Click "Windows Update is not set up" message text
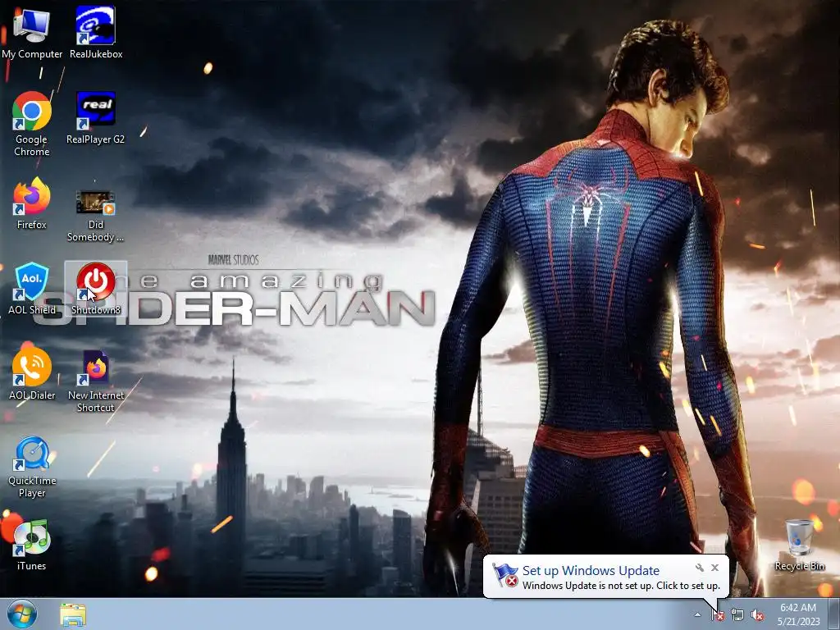 pyautogui.click(x=587, y=586)
